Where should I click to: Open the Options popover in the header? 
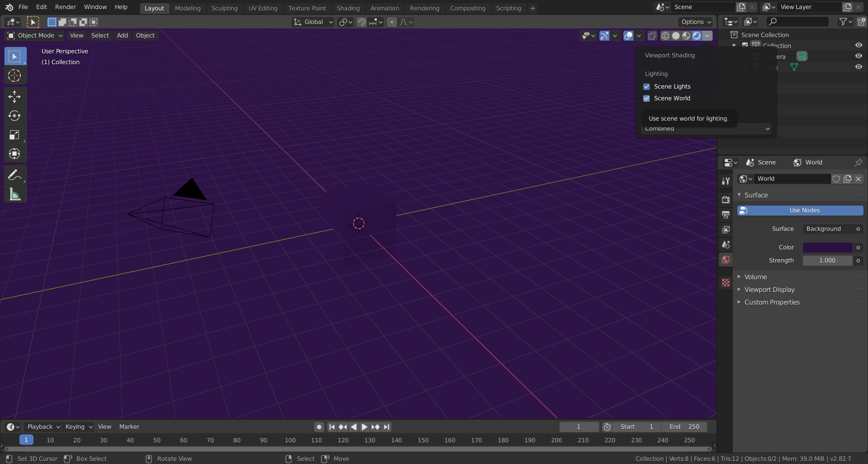click(x=695, y=22)
